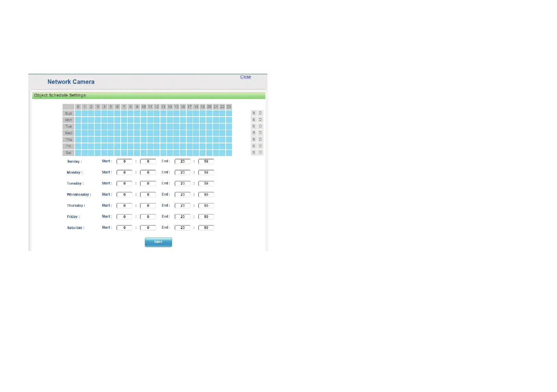Focus the Monday end hour field
This screenshot has width=557, height=392.
183,172
